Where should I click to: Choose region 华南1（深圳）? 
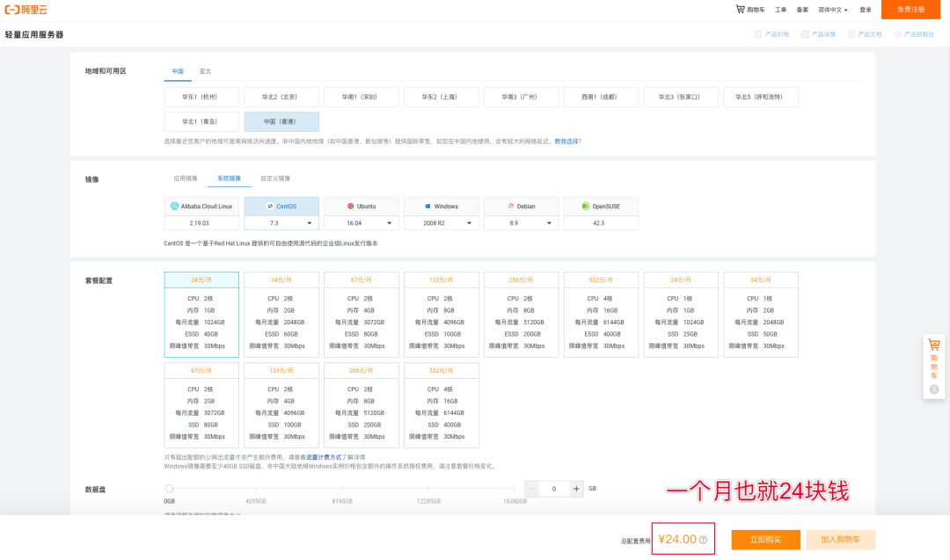[362, 97]
